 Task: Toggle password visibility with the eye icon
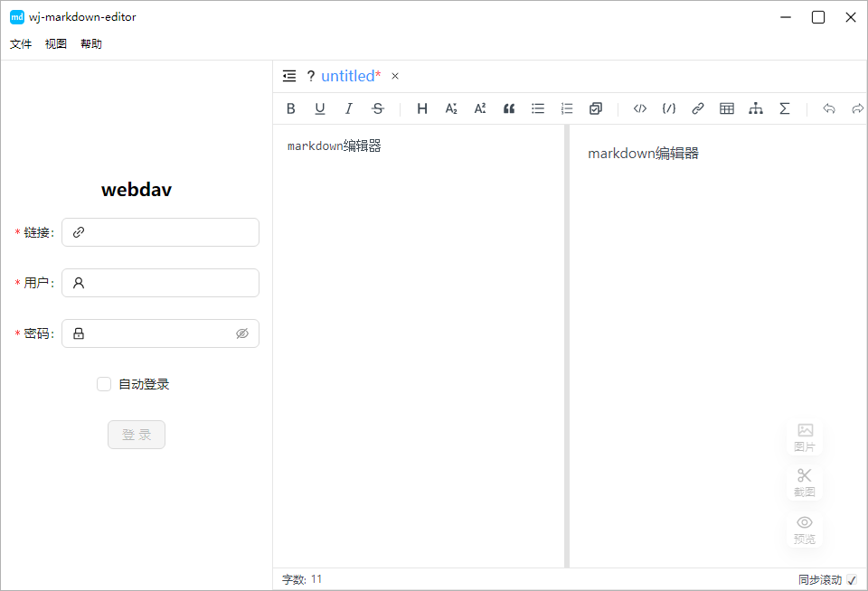coord(241,333)
